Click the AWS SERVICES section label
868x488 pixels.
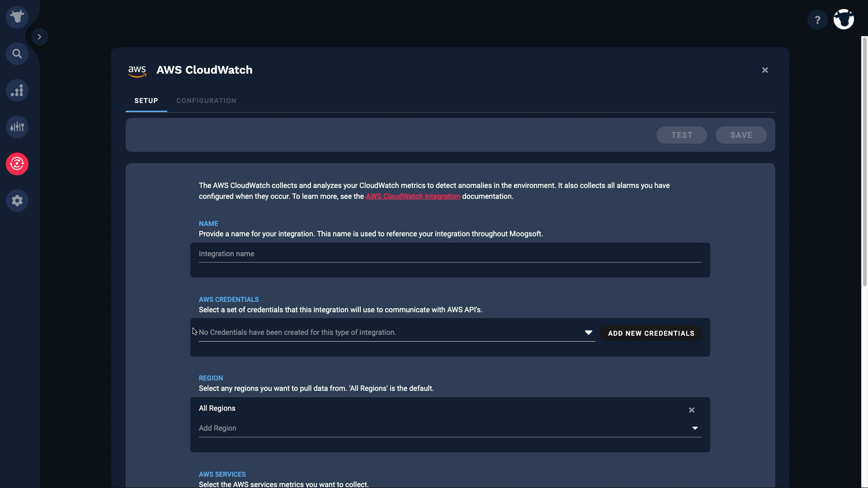pos(222,474)
